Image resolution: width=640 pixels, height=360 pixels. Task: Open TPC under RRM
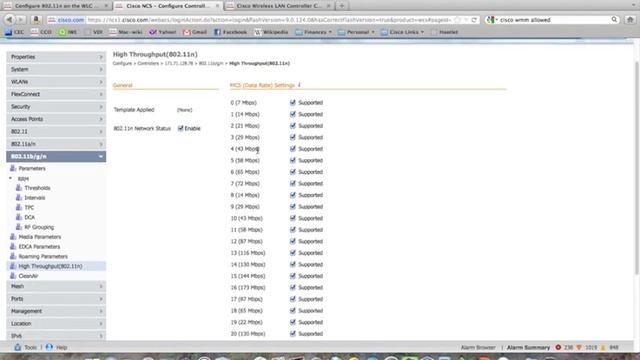[29, 207]
